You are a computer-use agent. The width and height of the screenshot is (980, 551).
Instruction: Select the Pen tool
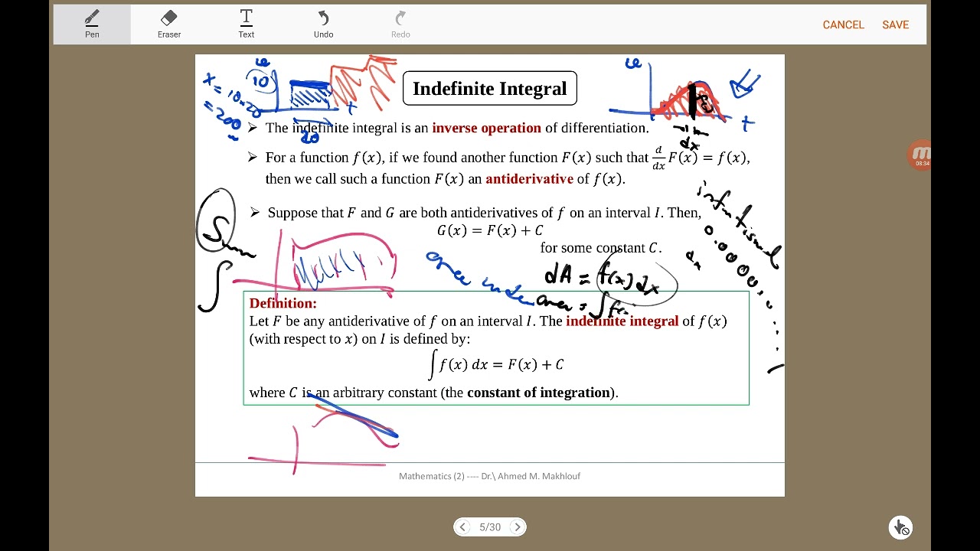coord(92,24)
